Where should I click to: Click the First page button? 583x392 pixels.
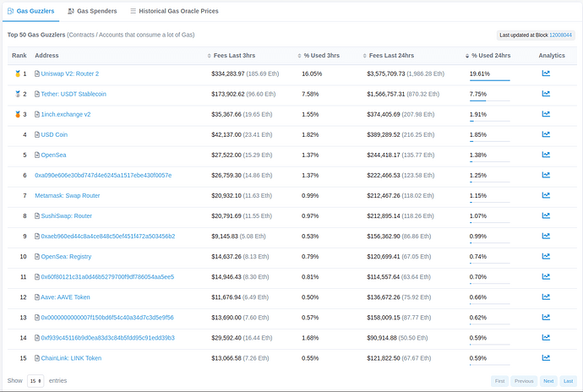pyautogui.click(x=499, y=381)
